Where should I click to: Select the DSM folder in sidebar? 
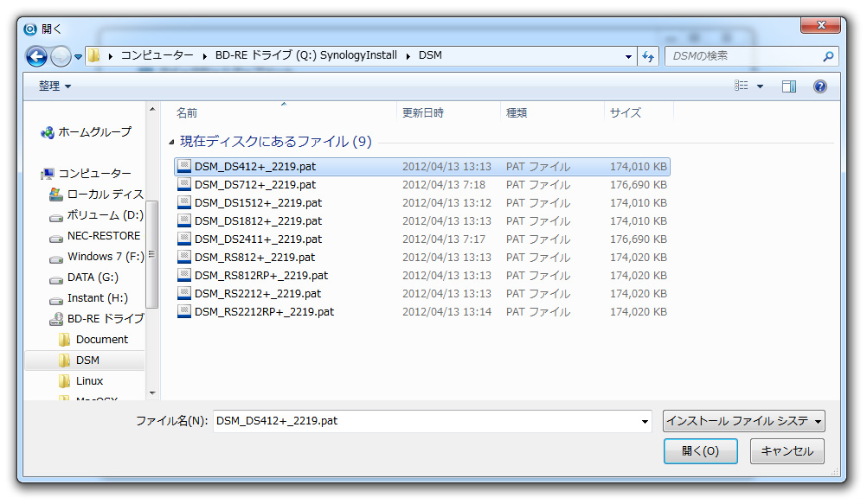[x=85, y=360]
